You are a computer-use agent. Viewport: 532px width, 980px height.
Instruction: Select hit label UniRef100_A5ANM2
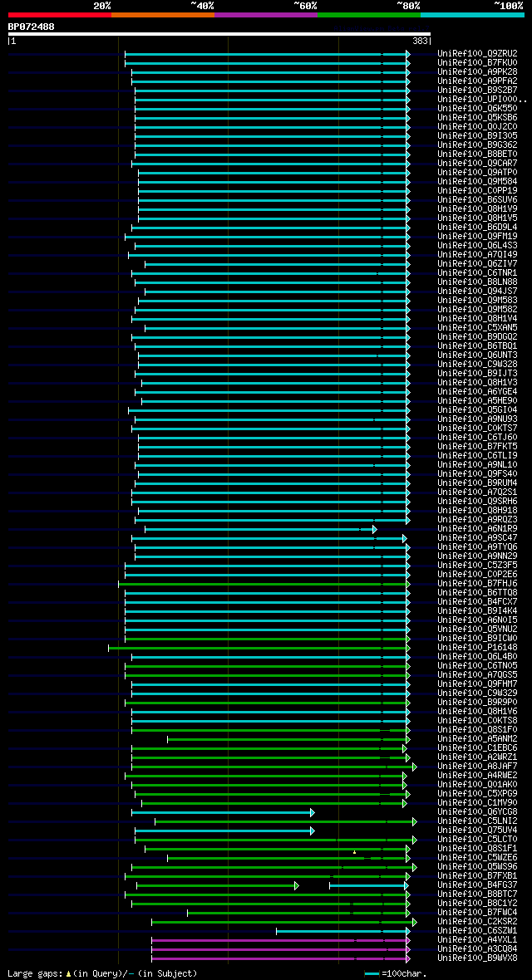click(477, 739)
